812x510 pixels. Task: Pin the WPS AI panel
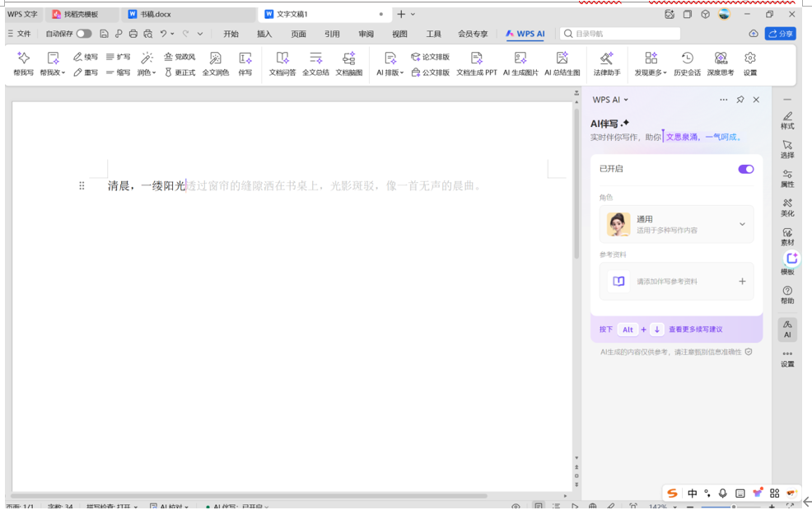(740, 100)
